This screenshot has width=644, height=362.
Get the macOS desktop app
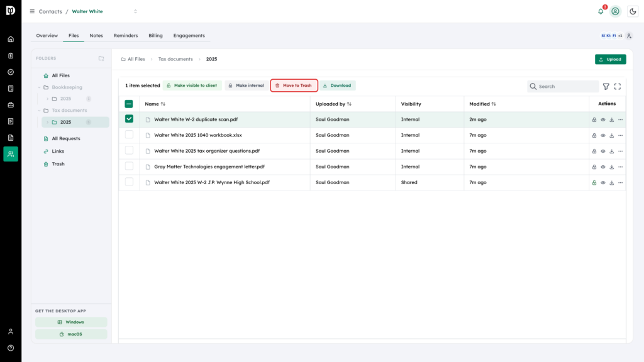click(x=71, y=334)
